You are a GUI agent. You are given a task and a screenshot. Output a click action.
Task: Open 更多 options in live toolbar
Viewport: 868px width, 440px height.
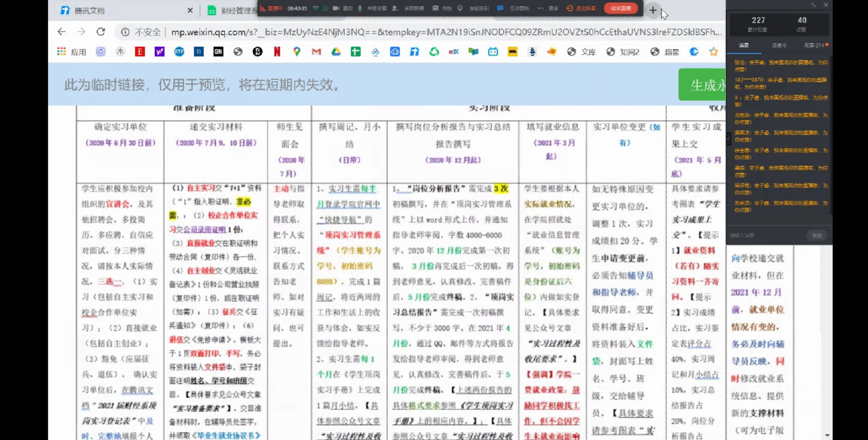[548, 8]
